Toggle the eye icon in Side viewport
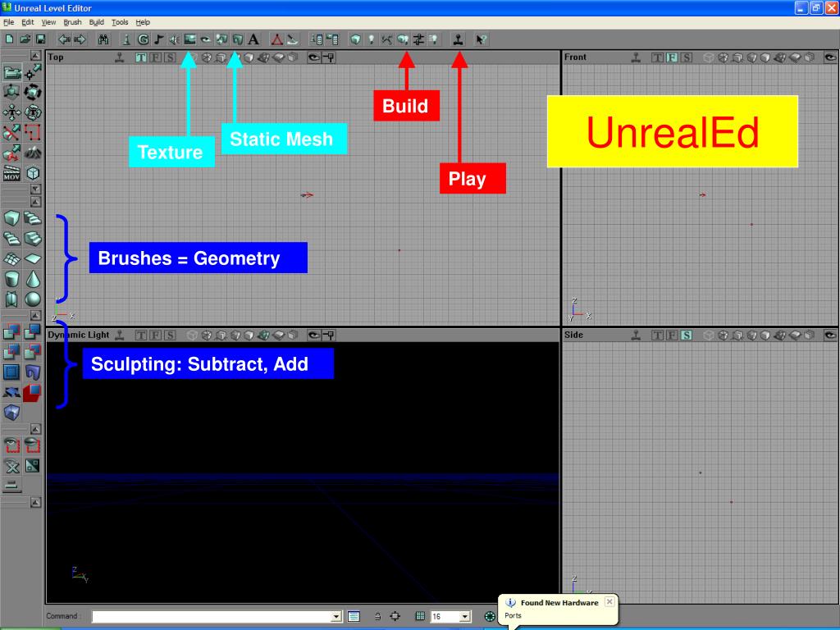The height and width of the screenshot is (630, 840). coord(830,336)
